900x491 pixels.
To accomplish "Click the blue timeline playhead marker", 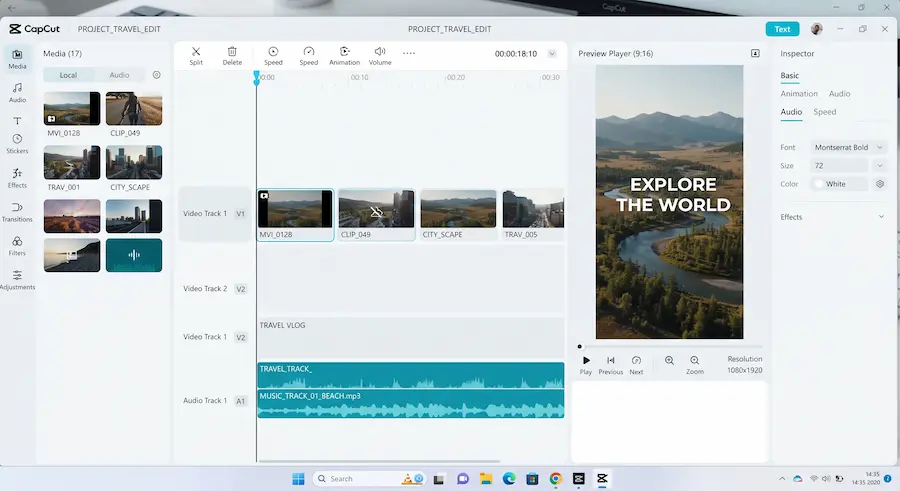I will coord(257,78).
